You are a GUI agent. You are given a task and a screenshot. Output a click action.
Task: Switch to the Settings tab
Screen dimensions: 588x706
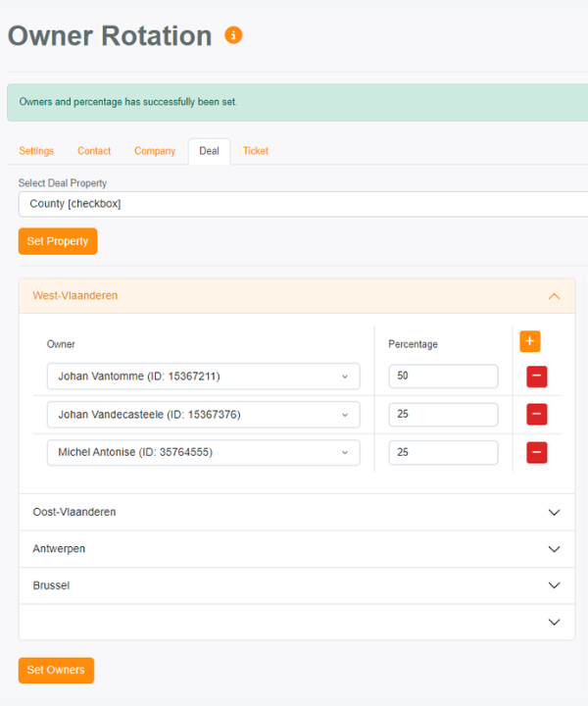36,151
